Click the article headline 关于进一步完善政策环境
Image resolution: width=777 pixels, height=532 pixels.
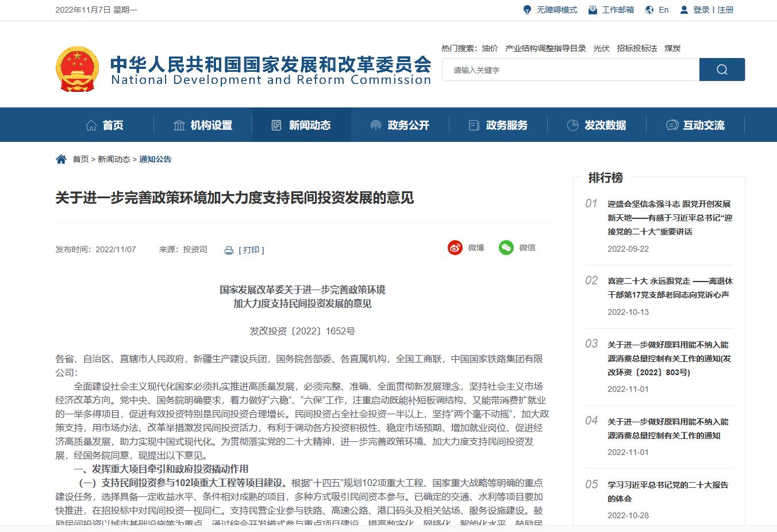(234, 198)
